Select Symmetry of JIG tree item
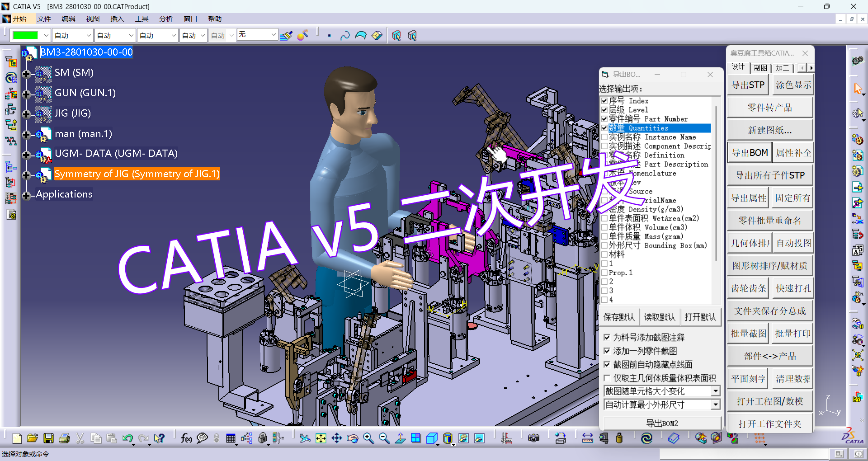This screenshot has height=461, width=868. click(x=137, y=174)
